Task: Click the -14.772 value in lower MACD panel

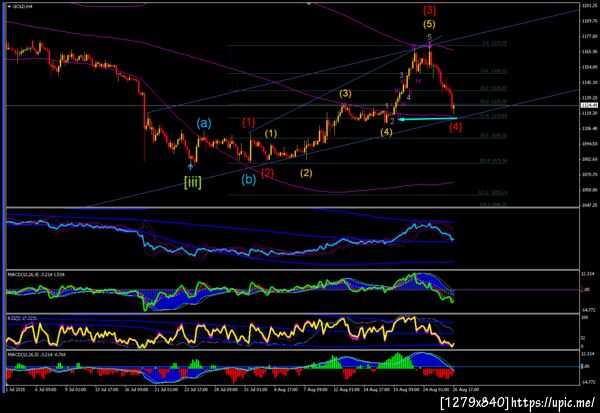Action: [589, 382]
